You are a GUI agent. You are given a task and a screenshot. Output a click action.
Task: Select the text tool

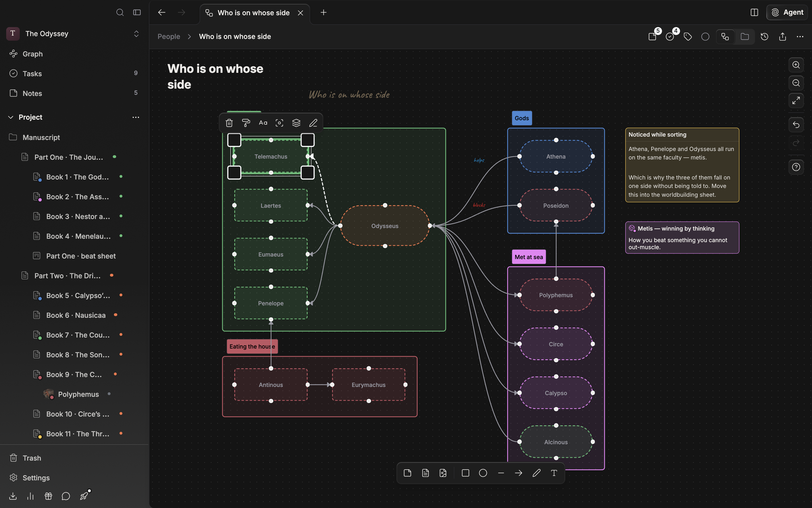(554, 473)
